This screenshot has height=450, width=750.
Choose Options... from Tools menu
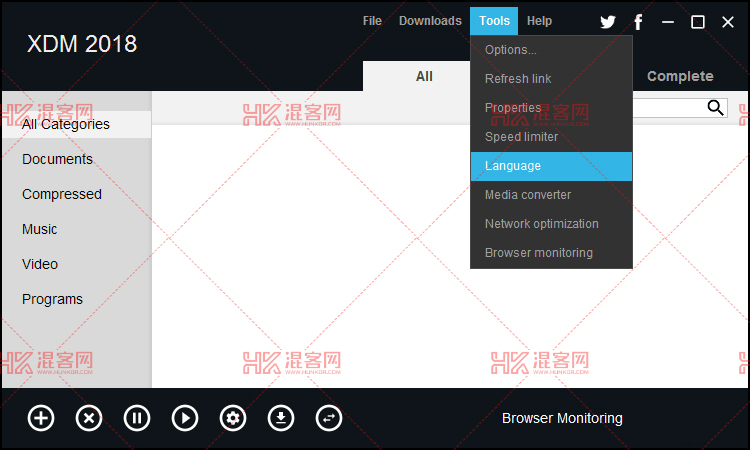551,50
